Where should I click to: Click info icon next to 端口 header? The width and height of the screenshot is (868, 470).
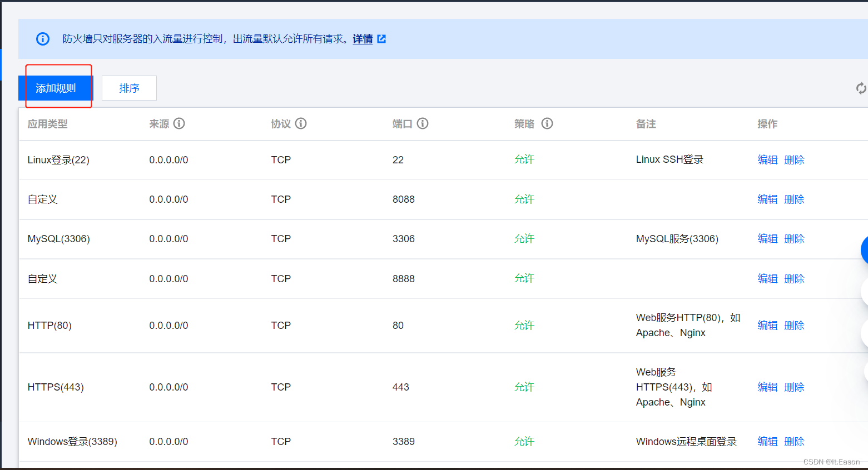point(423,123)
